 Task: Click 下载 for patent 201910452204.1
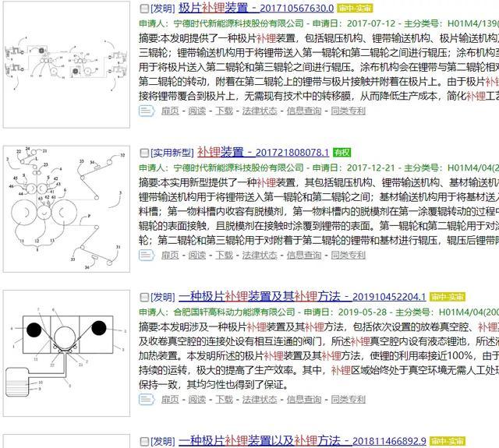click(x=224, y=399)
